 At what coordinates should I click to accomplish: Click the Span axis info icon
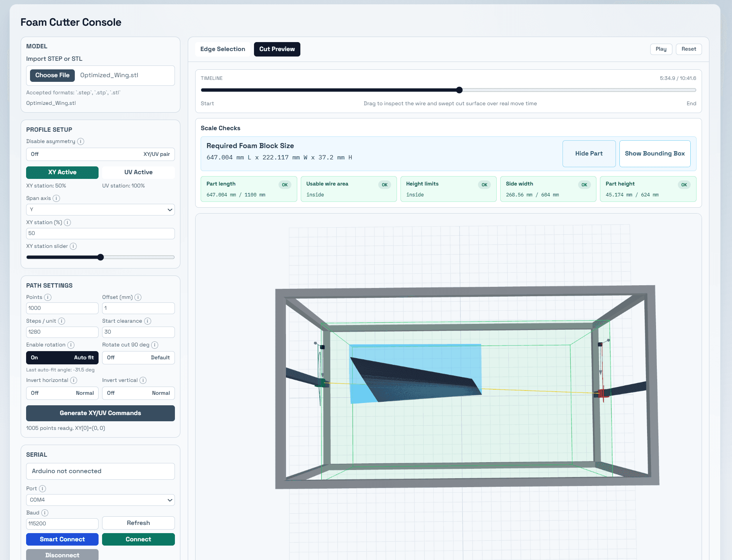tap(56, 198)
